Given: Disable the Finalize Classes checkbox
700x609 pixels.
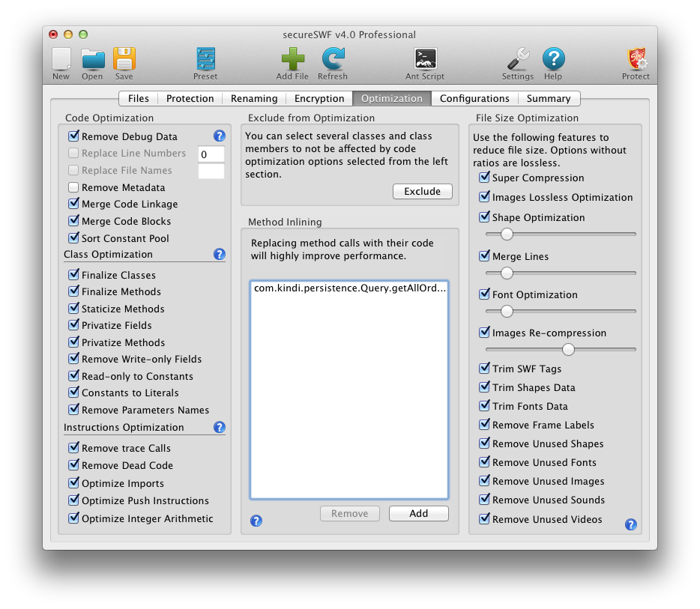Looking at the screenshot, I should (x=73, y=275).
